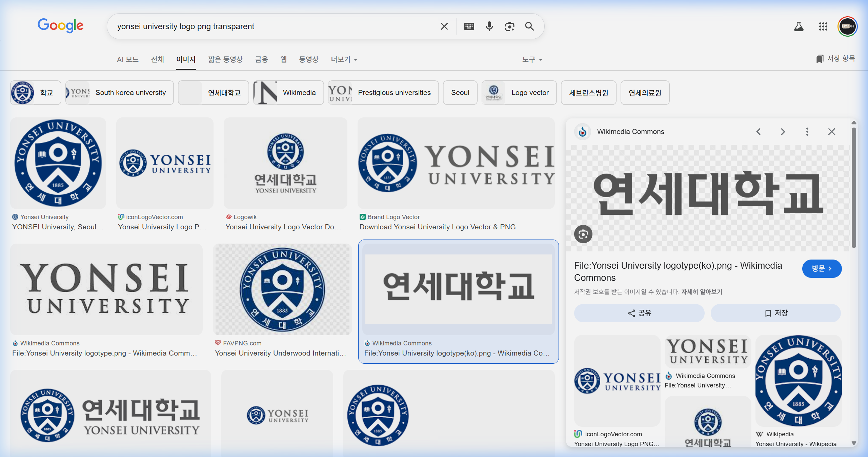The width and height of the screenshot is (868, 457).
Task: Filter by Logo vector chip
Action: click(519, 93)
